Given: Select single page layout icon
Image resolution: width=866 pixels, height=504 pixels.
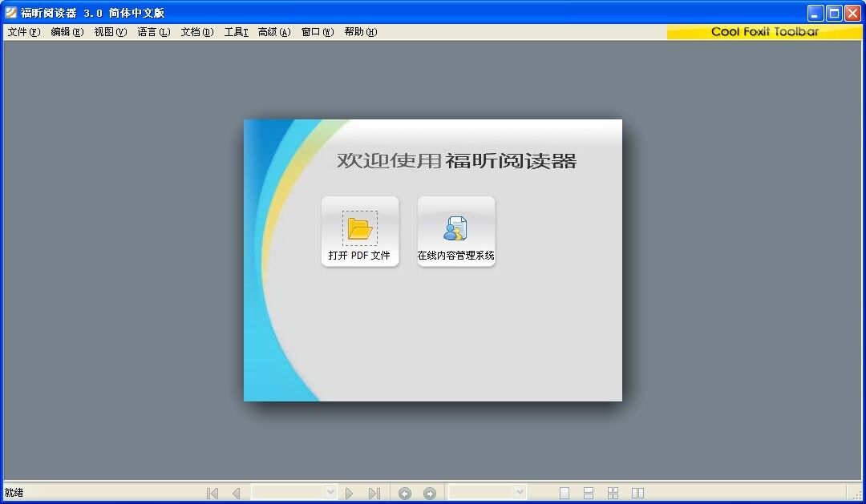Looking at the screenshot, I should (x=564, y=493).
